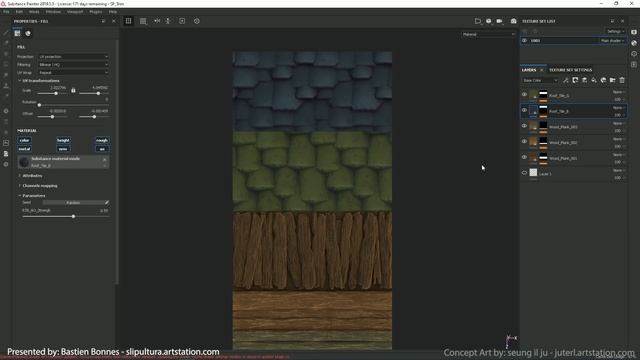Click the mirror symmetry icon in top toolbar

point(157,21)
